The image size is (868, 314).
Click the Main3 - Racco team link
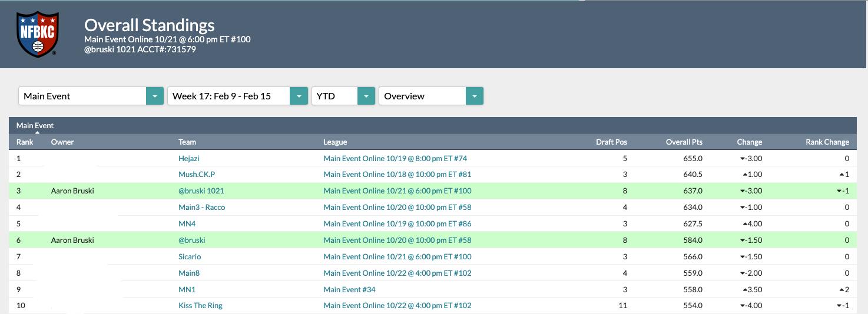coord(201,208)
